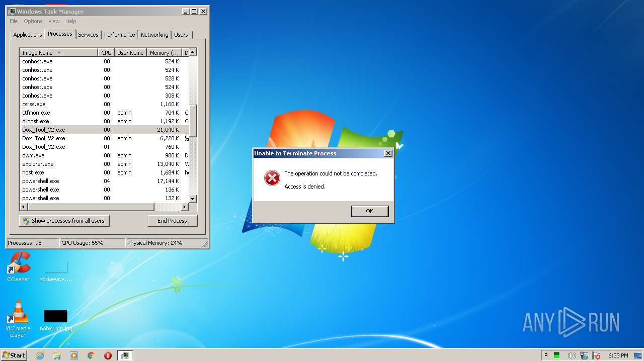Launch Windows Media Player from taskbar
The image size is (644, 362).
click(74, 355)
